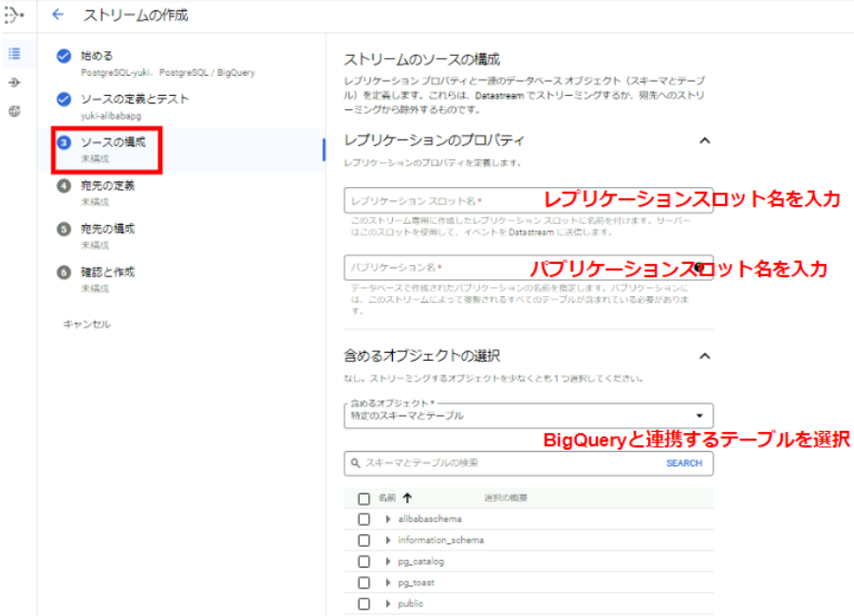Image resolution: width=854 pixels, height=616 pixels.
Task: Collapse the レプリケーションのプロパティ section
Action: (x=705, y=140)
